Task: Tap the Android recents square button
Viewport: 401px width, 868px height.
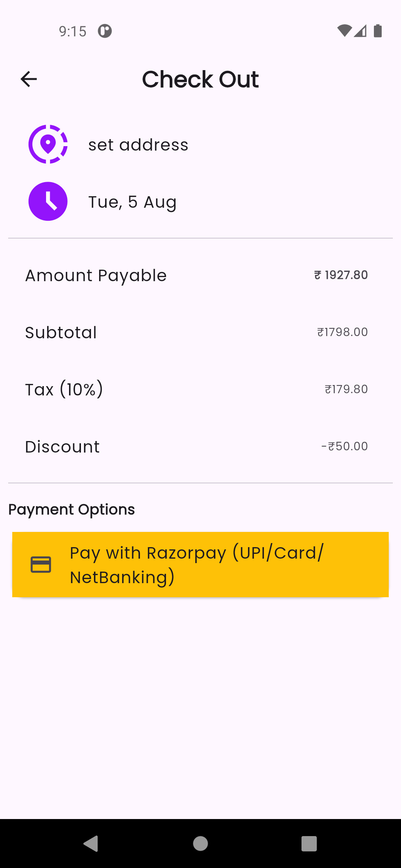Action: click(309, 844)
